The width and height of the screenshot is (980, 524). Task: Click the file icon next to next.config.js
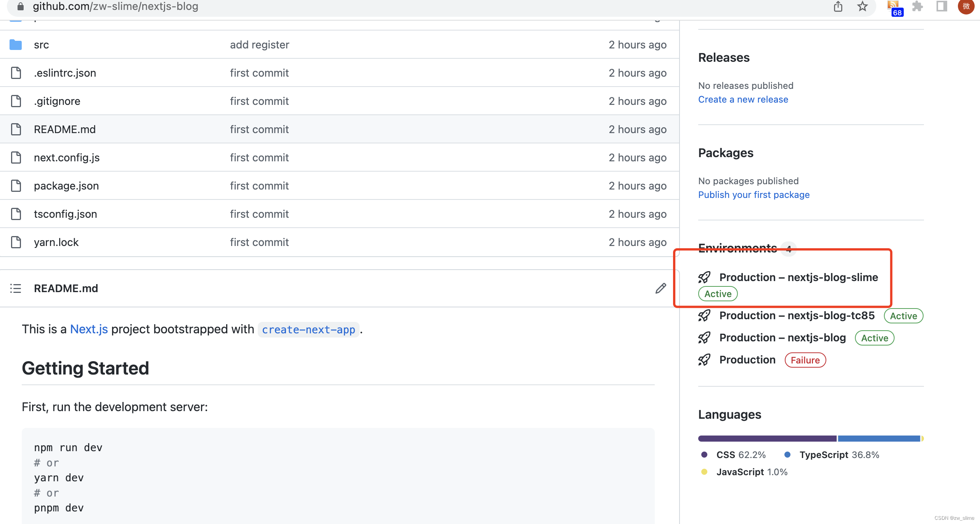tap(16, 158)
